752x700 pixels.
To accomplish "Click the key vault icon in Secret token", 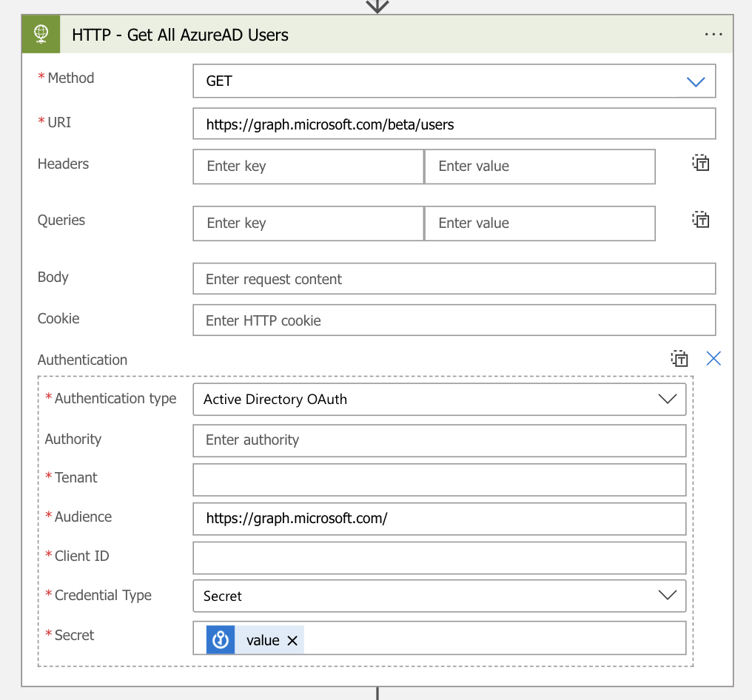I will 221,640.
